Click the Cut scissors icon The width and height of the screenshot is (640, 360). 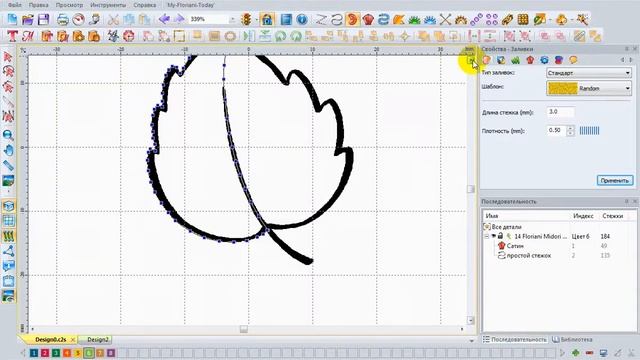click(113, 19)
